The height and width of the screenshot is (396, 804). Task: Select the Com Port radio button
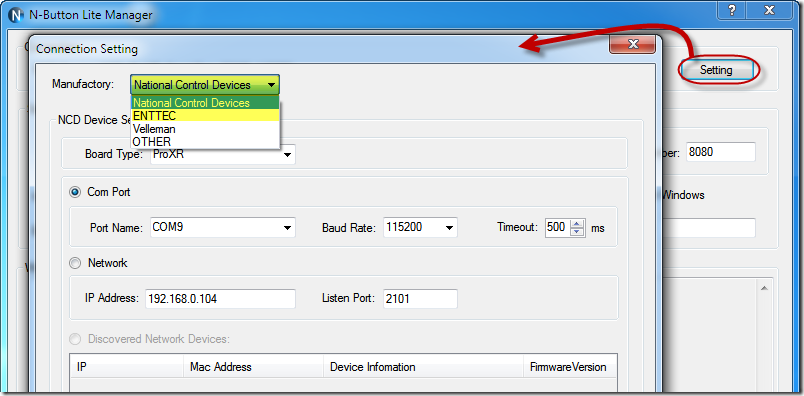[75, 192]
